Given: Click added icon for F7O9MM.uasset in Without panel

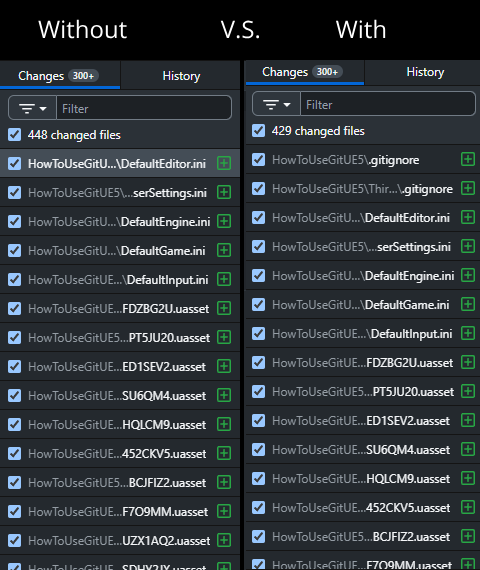Looking at the screenshot, I should [x=224, y=511].
